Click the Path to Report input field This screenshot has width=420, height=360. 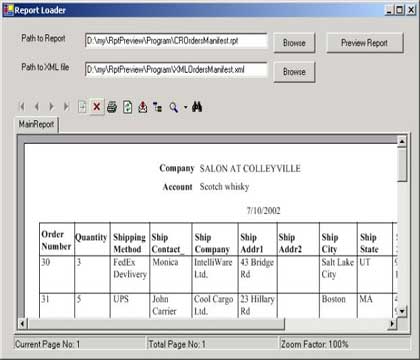click(x=176, y=41)
